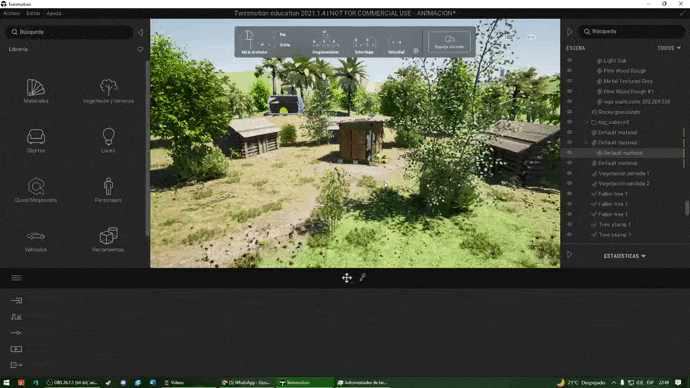Open the Materiales library category

pyautogui.click(x=36, y=91)
